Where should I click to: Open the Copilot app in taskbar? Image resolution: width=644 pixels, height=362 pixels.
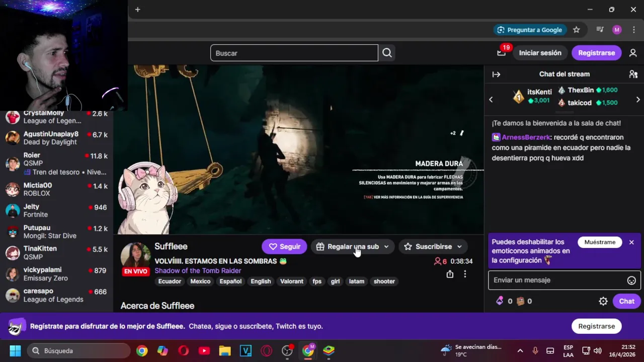[163, 350]
